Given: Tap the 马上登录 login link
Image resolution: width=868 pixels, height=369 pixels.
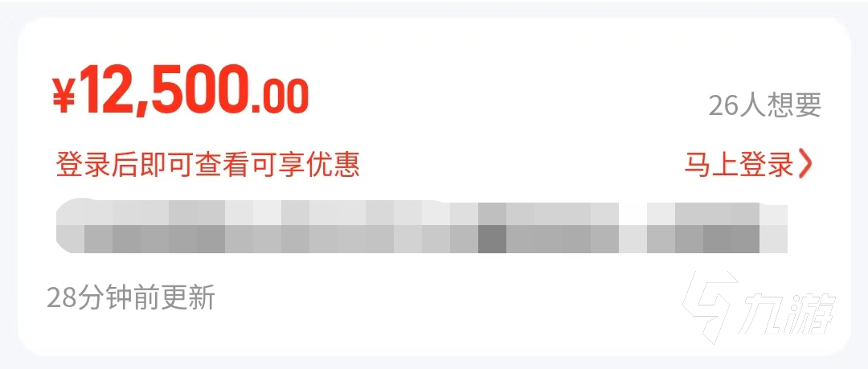Looking at the screenshot, I should click(748, 164).
